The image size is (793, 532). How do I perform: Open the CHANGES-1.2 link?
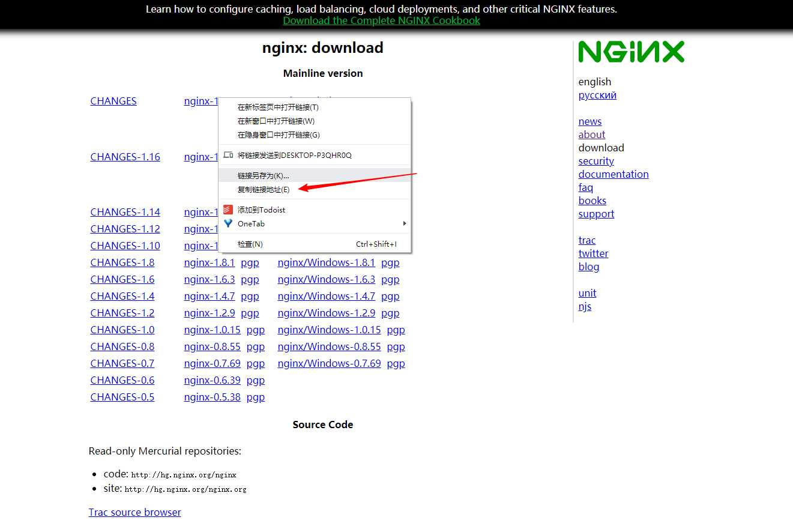coord(122,313)
